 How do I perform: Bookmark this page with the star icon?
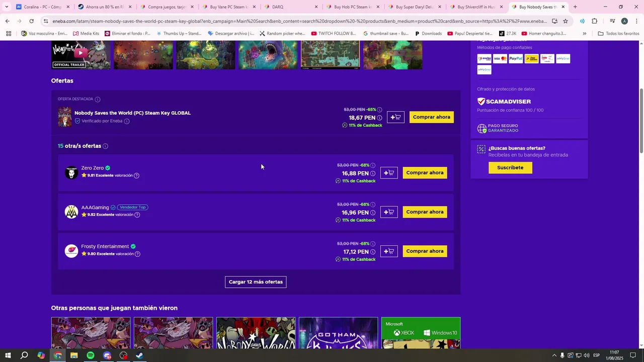pos(566,21)
